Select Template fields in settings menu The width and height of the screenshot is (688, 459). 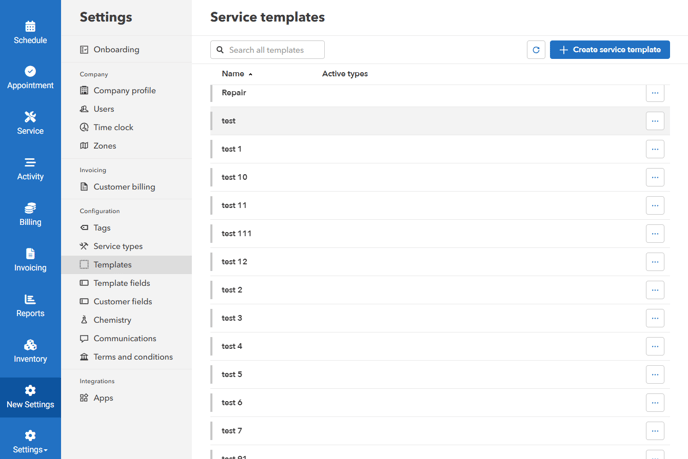pos(121,283)
